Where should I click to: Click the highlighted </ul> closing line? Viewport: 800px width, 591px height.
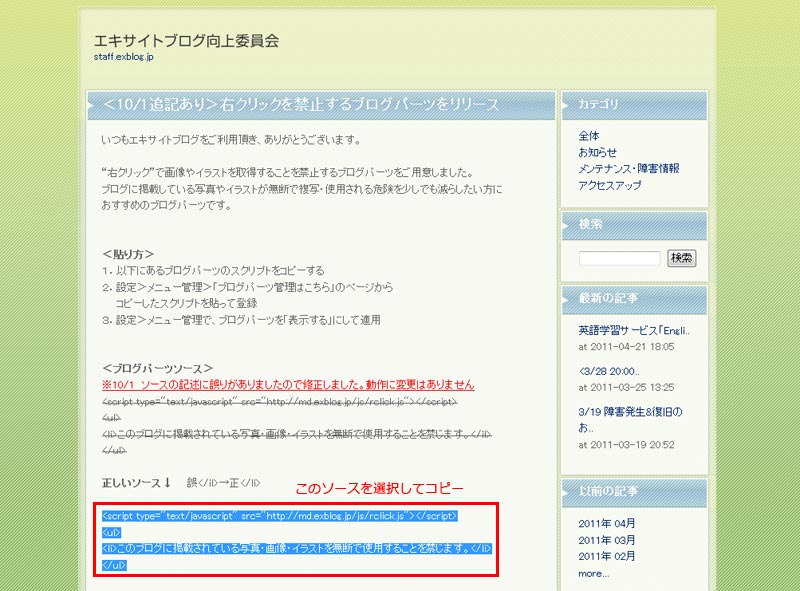tap(114, 565)
